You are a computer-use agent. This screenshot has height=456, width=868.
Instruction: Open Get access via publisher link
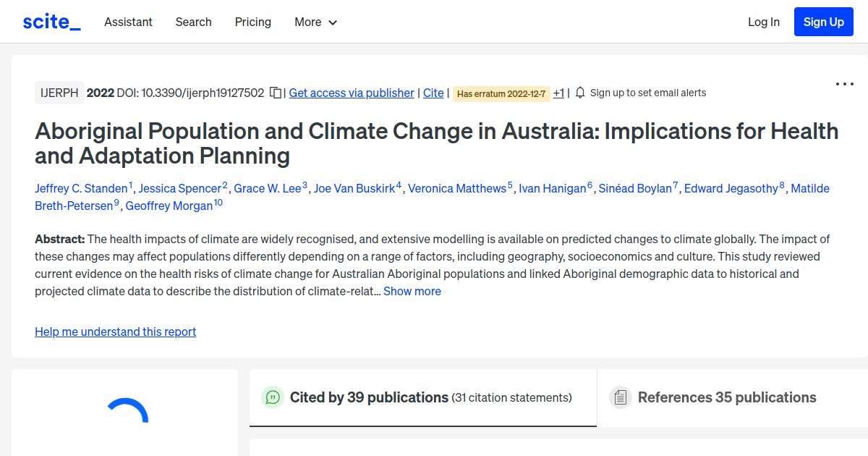(351, 93)
